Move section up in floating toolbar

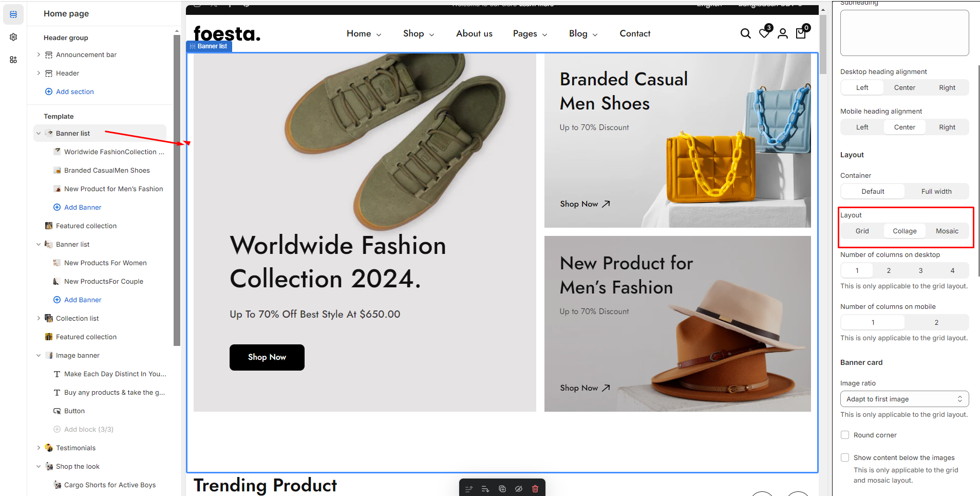click(469, 489)
